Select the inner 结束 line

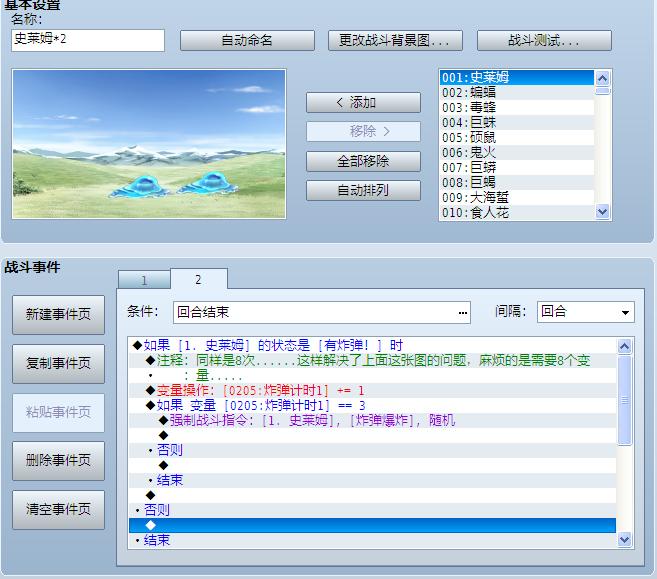click(372, 481)
